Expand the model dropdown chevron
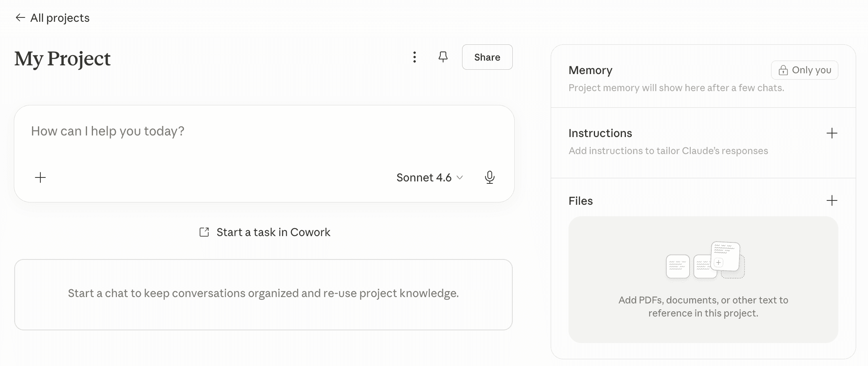This screenshot has height=366, width=868. [x=459, y=178]
